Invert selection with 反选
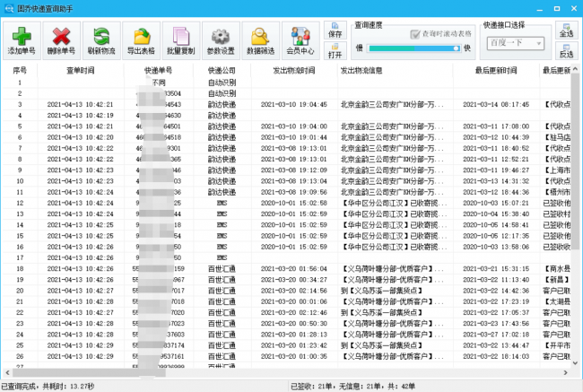Image resolution: width=583 pixels, height=392 pixels. tap(566, 51)
